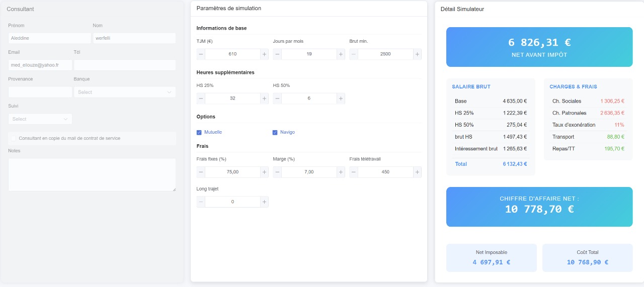The height and width of the screenshot is (287, 644).
Task: Decrease Jours par mois value
Action: pyautogui.click(x=277, y=54)
